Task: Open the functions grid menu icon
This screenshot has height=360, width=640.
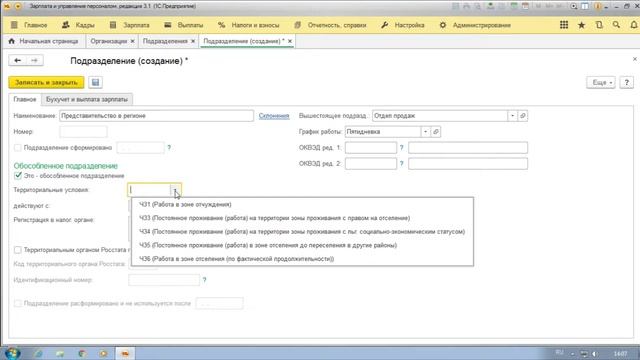Action: click(x=564, y=25)
